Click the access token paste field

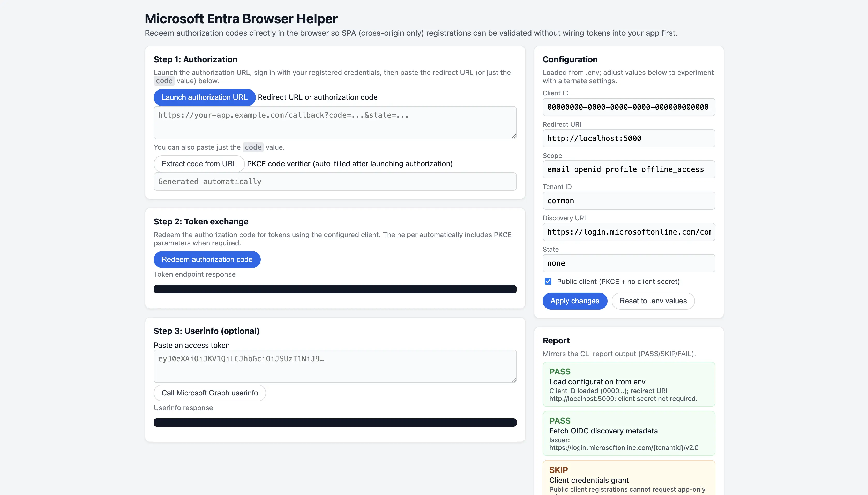tap(335, 366)
